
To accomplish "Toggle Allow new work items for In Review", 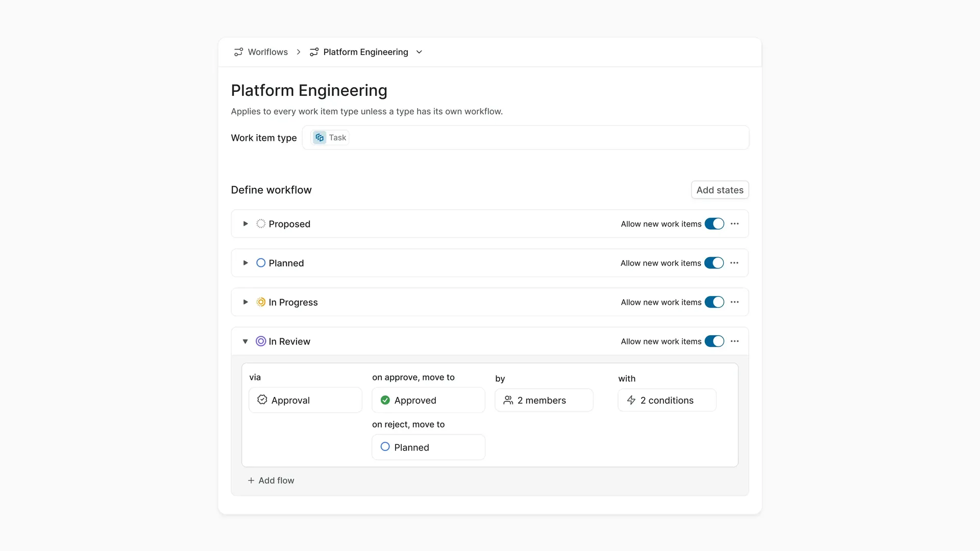I will click(714, 341).
